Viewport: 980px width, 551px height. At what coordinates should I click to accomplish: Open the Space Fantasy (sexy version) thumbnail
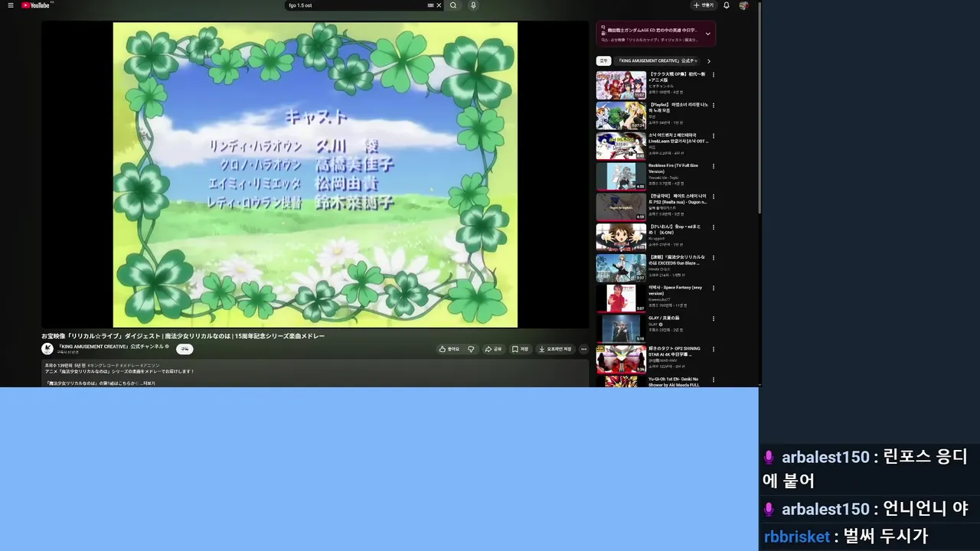(x=621, y=298)
